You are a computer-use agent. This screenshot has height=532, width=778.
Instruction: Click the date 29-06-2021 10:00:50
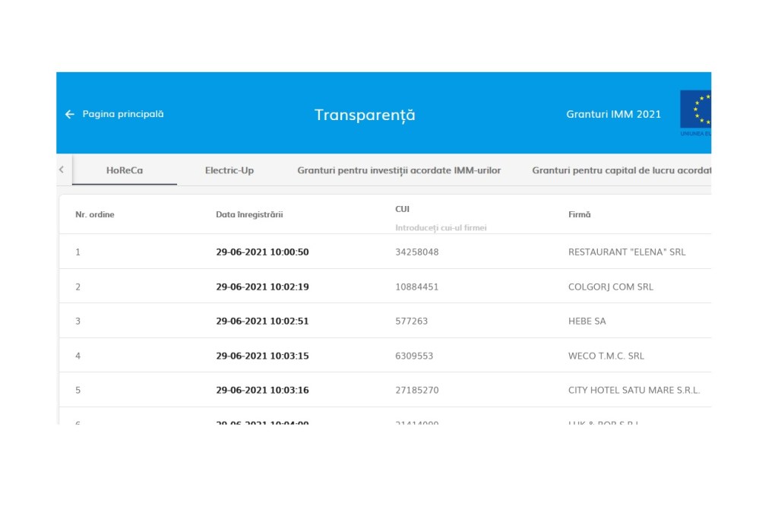pos(262,252)
